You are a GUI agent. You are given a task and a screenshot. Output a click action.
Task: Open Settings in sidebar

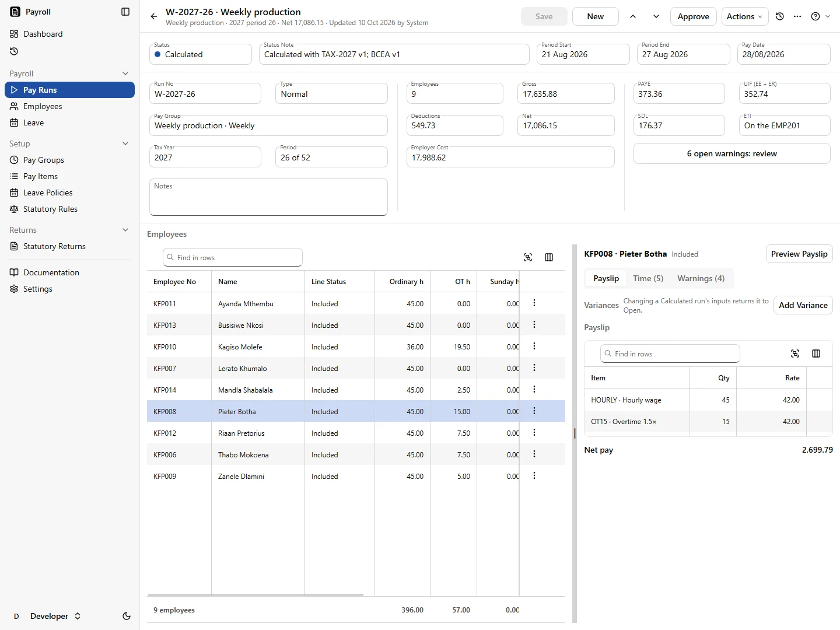tap(69, 289)
